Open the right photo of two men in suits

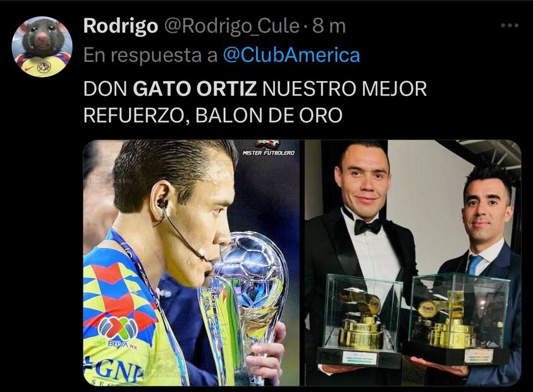[x=413, y=263]
